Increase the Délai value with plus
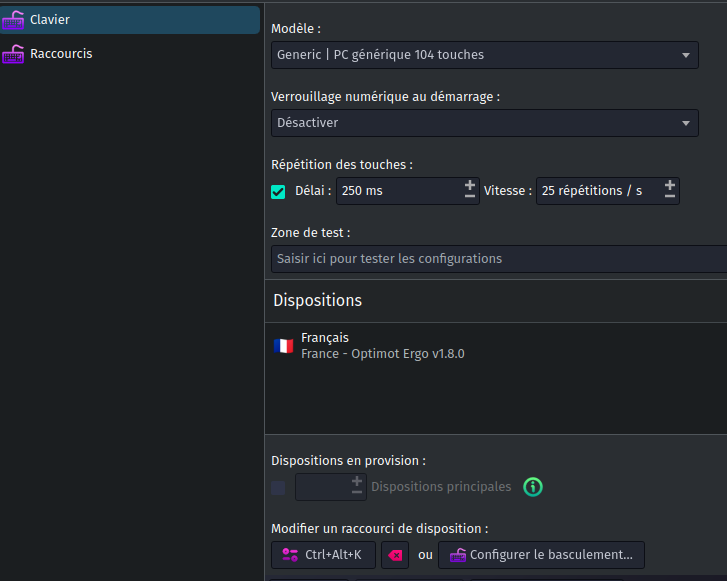This screenshot has width=727, height=581. [470, 185]
